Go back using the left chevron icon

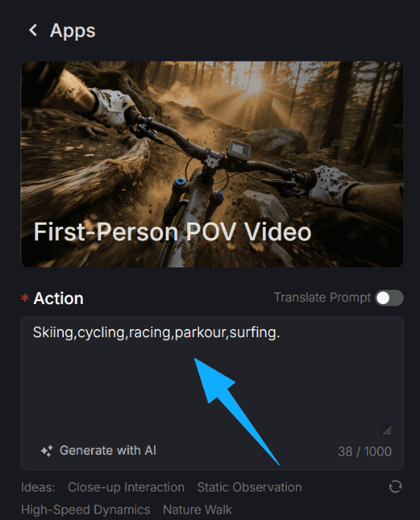pyautogui.click(x=33, y=30)
